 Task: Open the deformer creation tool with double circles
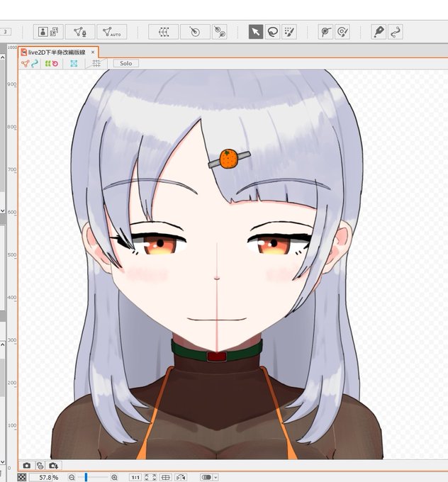220,32
